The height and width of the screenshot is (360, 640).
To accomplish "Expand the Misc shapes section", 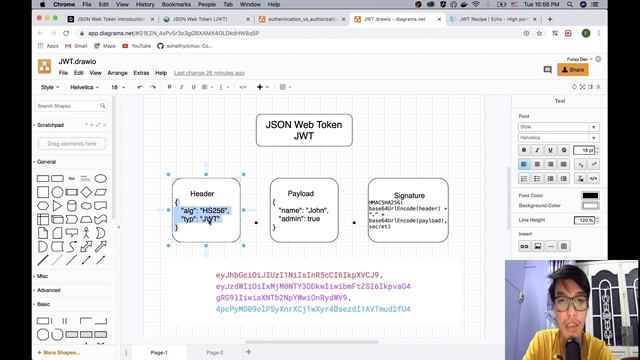I will pos(42,276).
